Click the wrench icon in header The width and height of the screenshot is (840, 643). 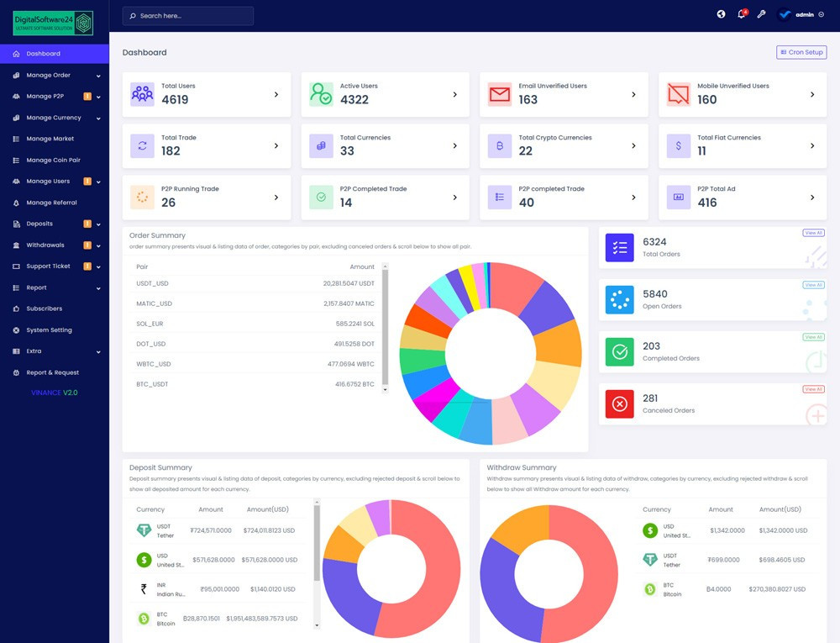[x=762, y=14]
